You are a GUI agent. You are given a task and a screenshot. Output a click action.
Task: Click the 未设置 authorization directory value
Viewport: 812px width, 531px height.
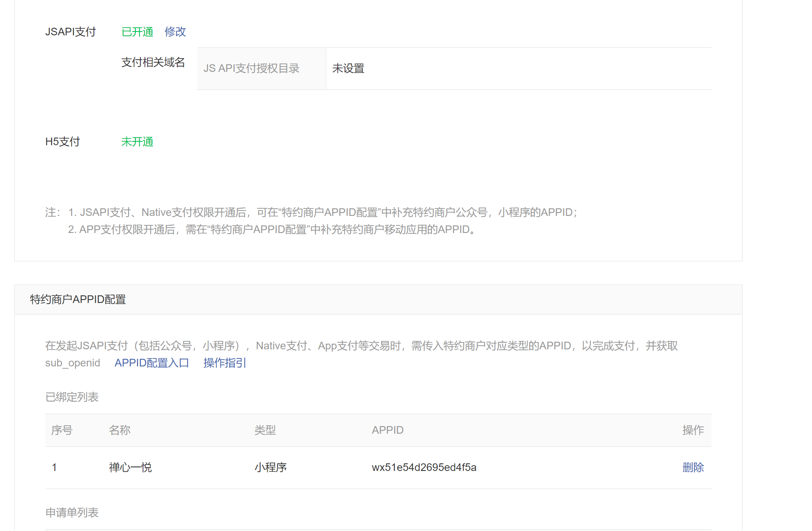[348, 68]
